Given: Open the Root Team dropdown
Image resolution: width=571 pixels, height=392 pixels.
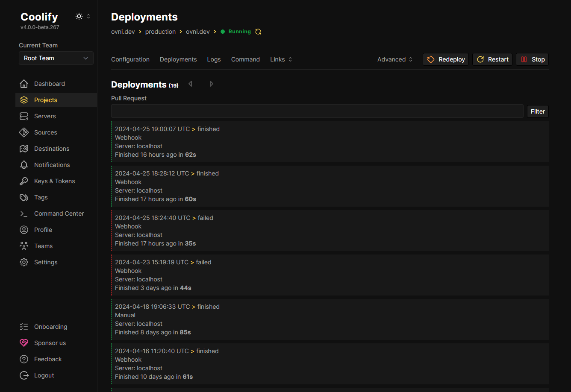Looking at the screenshot, I should (x=56, y=58).
